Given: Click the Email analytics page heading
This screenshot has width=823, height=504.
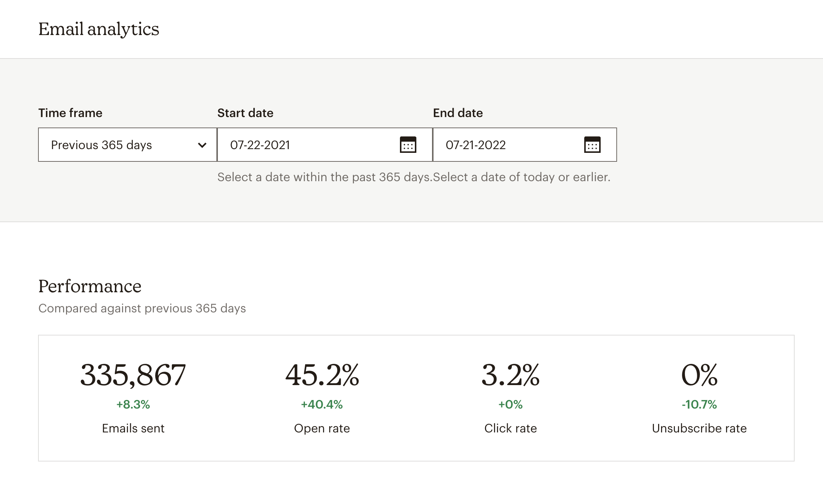Looking at the screenshot, I should coord(99,29).
